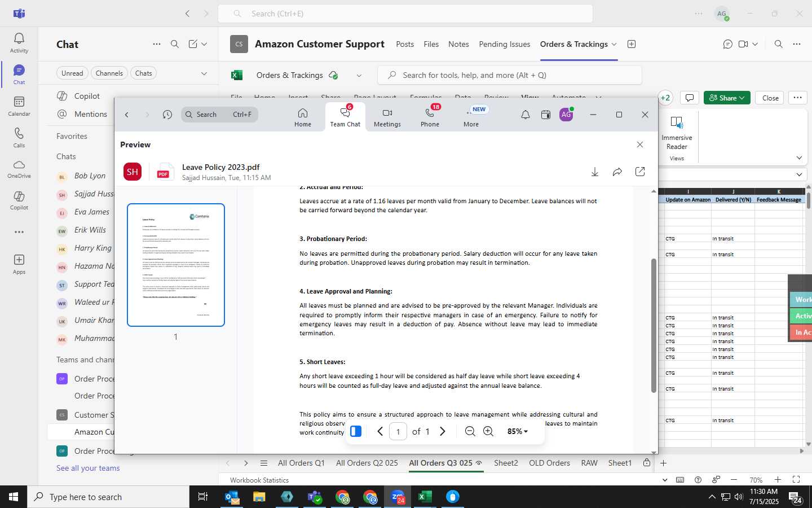Click the preview window Search box
Image resolution: width=812 pixels, height=508 pixels.
[x=220, y=115]
